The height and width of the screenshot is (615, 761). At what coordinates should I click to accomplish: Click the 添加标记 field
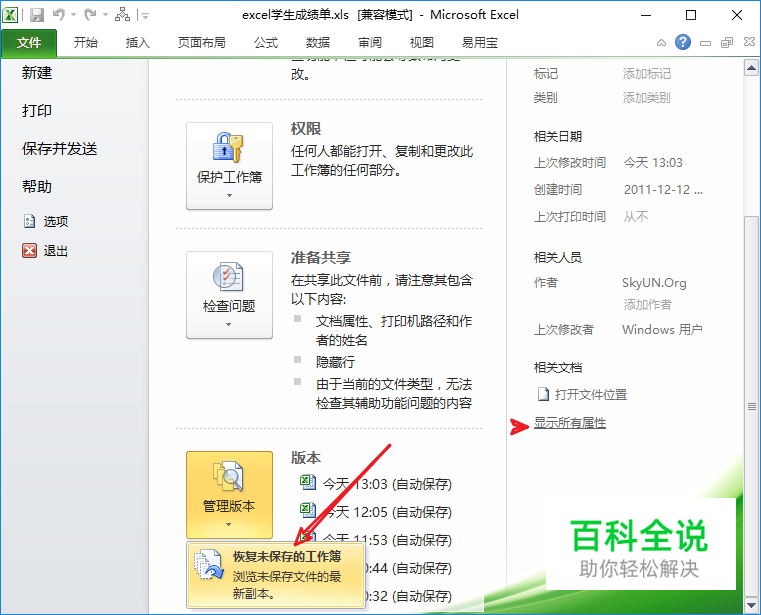(646, 74)
